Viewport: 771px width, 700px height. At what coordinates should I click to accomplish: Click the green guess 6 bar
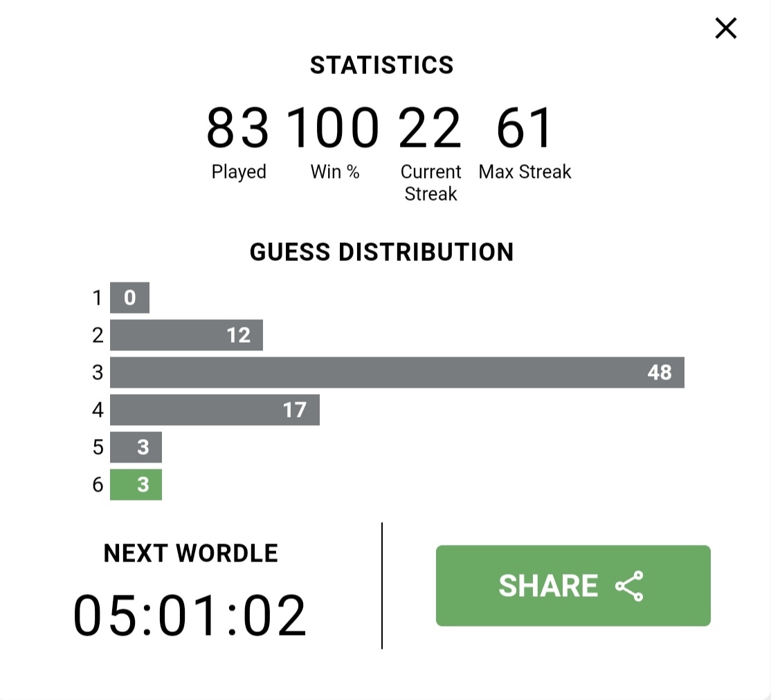coord(136,485)
